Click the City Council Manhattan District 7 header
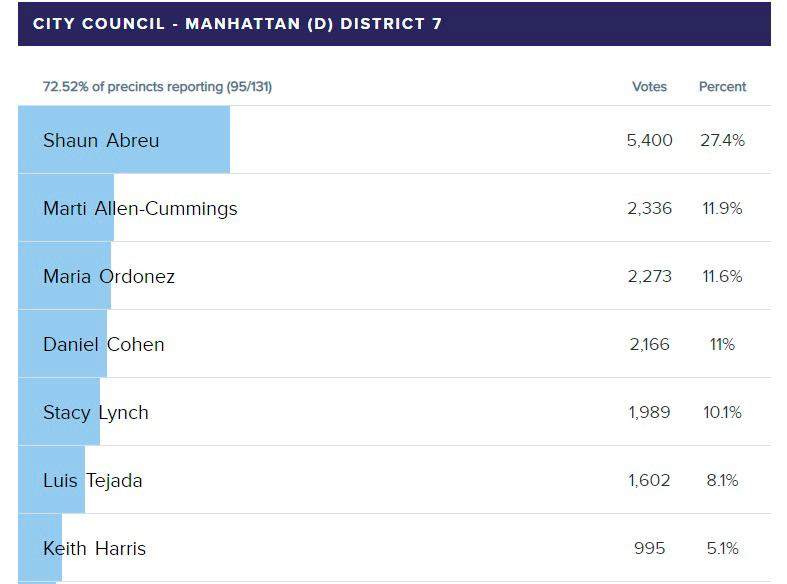 coord(238,24)
